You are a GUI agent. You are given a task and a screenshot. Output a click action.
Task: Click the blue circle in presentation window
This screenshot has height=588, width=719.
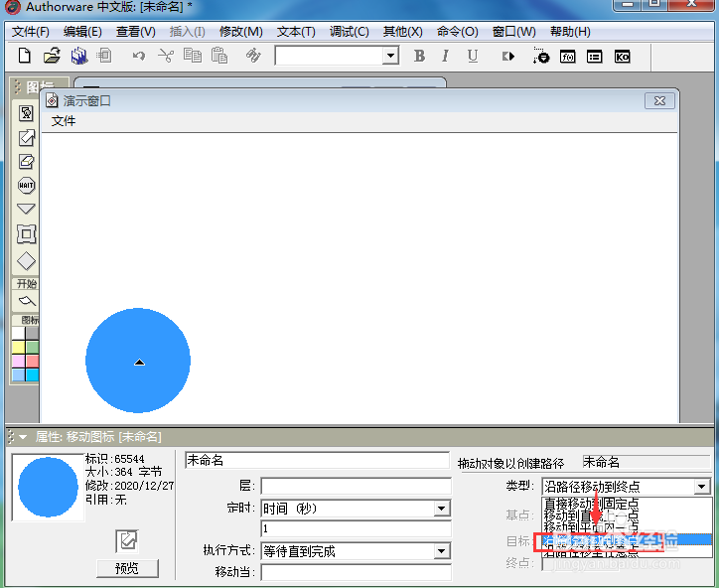click(x=138, y=361)
